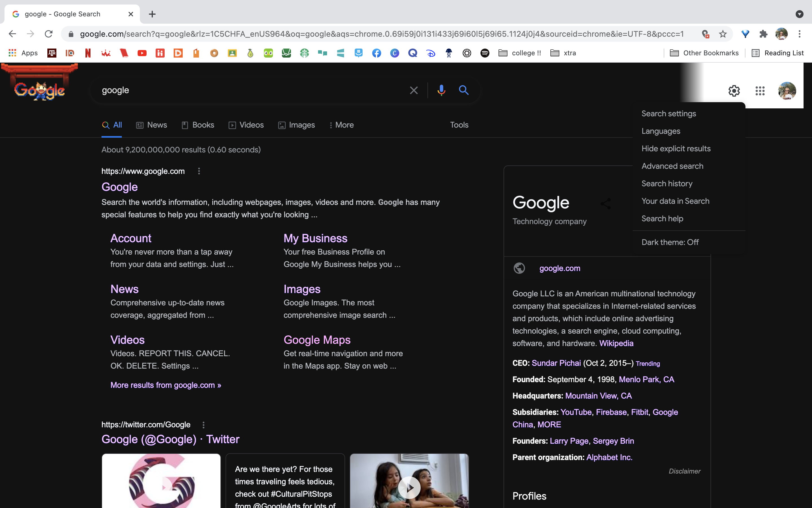Share the Google knowledge panel

point(605,203)
